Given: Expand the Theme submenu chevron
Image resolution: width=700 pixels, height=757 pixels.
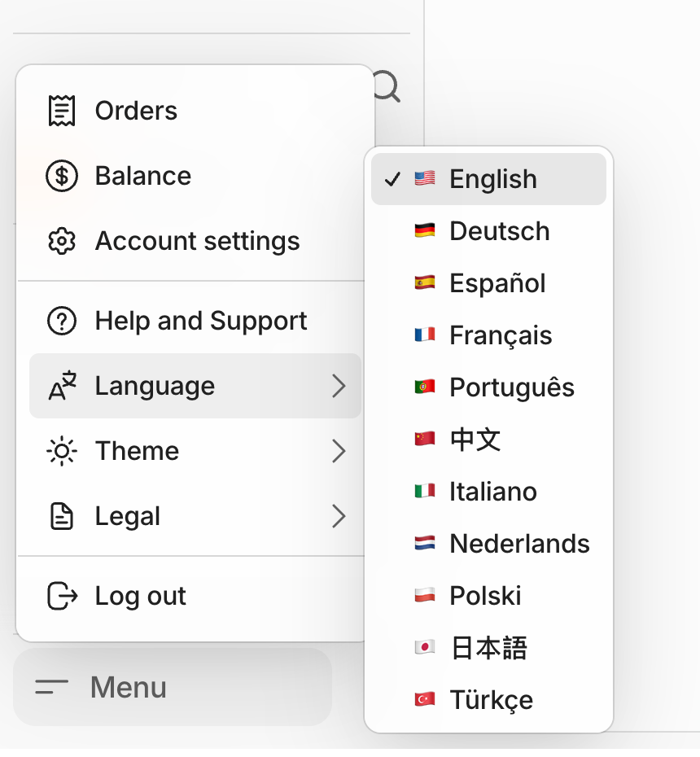Looking at the screenshot, I should (339, 451).
